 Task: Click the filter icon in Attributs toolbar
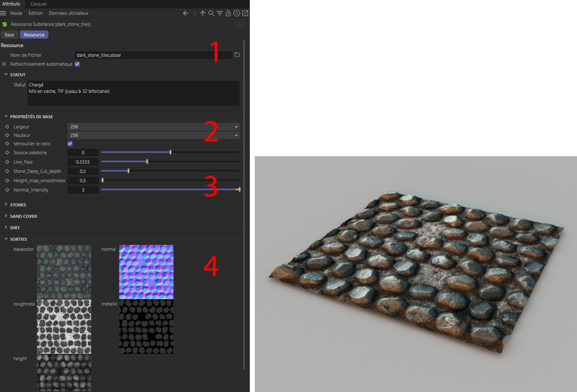220,13
